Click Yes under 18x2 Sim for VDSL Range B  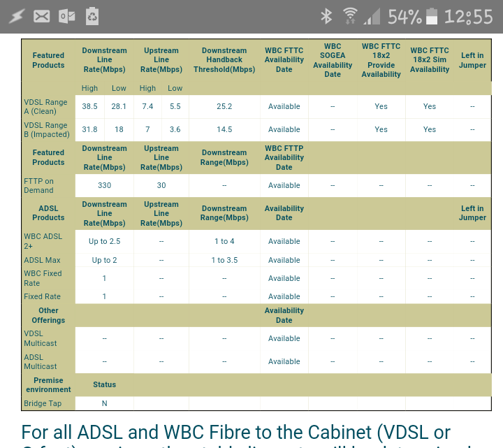coord(430,129)
